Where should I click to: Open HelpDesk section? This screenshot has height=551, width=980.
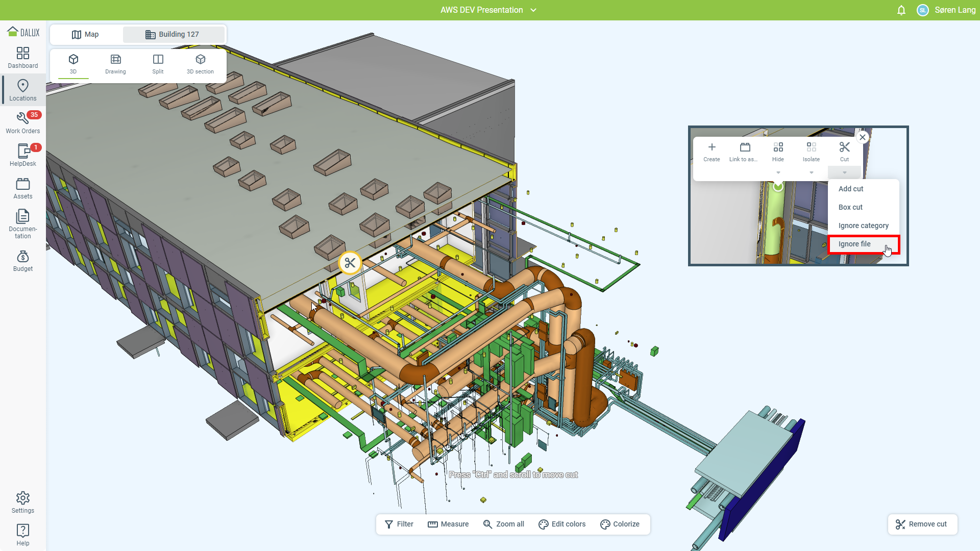[x=23, y=156]
